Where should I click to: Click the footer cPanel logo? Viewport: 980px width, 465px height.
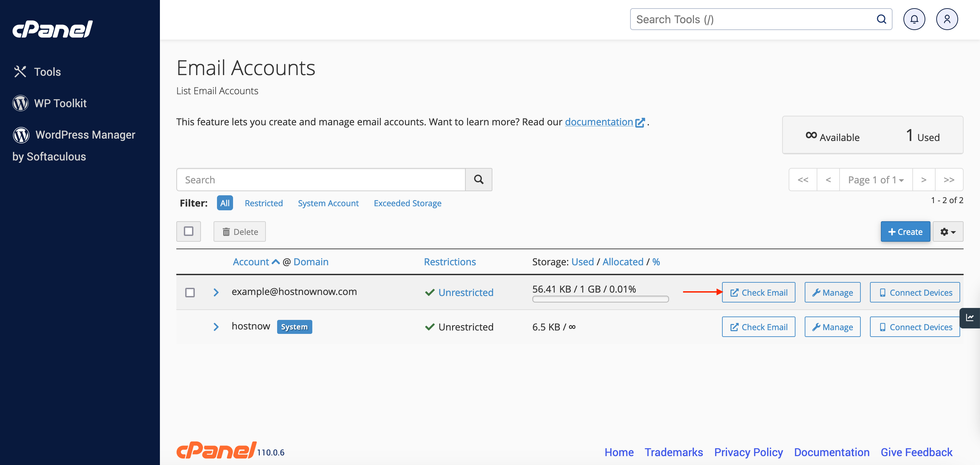coord(216,451)
